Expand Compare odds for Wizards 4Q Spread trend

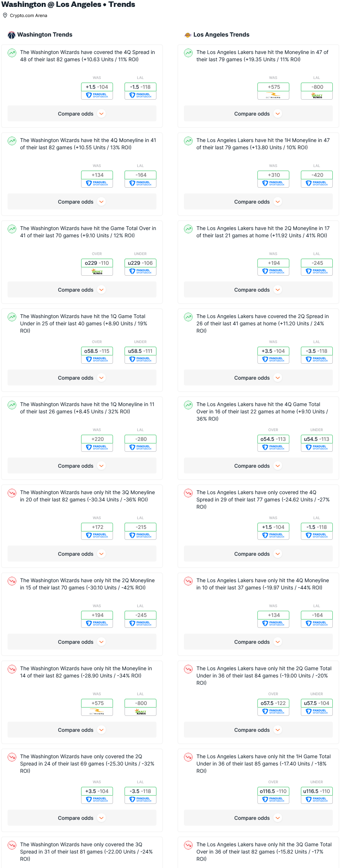82,114
